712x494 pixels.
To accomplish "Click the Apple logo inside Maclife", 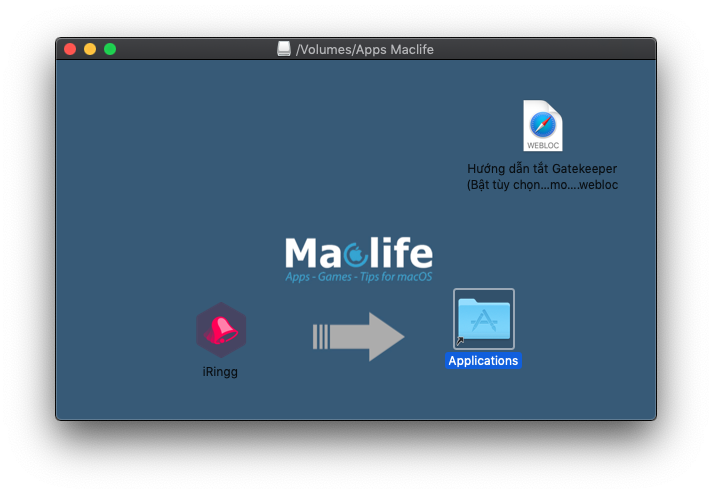I will pos(356,254).
